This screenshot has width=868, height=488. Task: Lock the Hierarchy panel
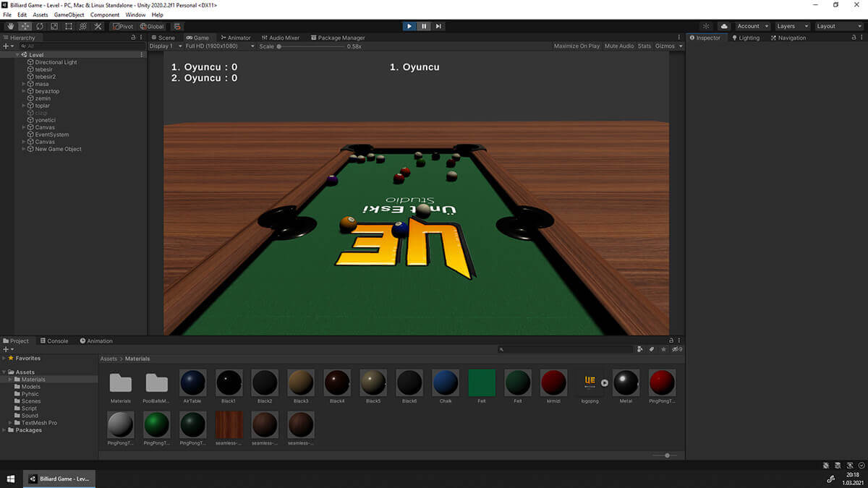pos(132,38)
